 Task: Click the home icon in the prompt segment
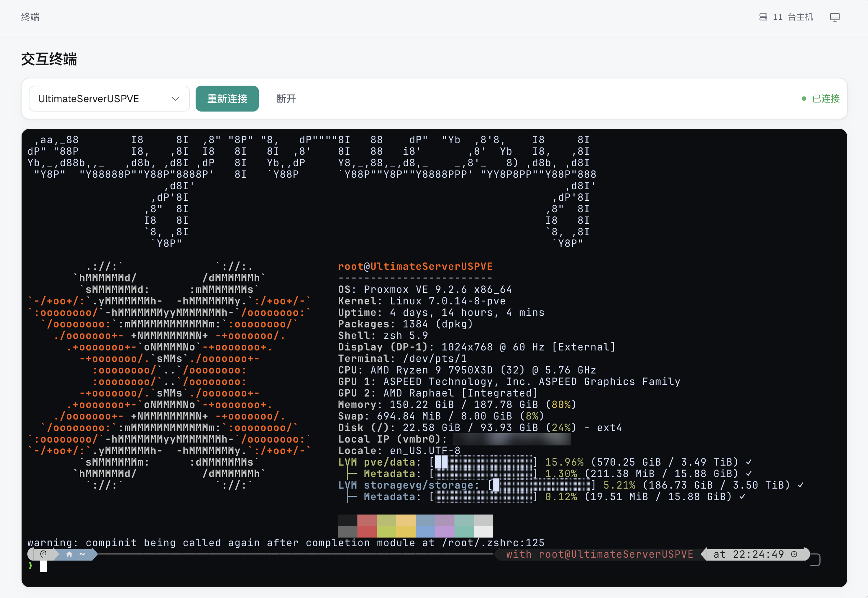click(x=69, y=554)
